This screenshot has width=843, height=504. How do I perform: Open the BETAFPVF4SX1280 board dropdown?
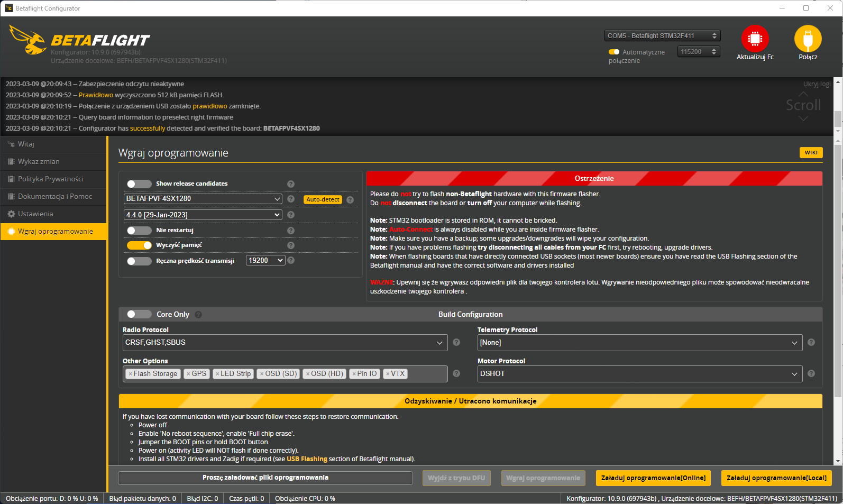click(203, 199)
